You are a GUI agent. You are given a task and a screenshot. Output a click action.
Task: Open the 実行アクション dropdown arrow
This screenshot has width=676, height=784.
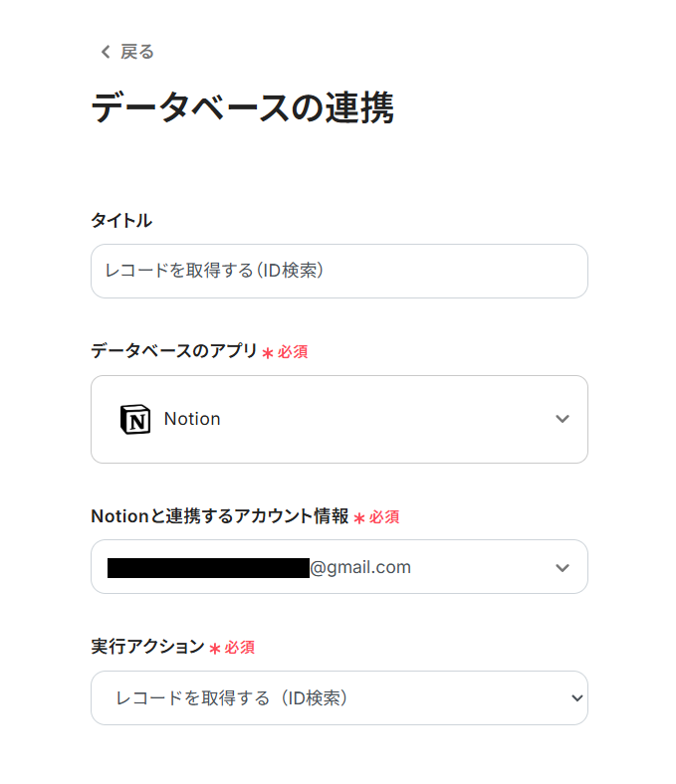tap(575, 698)
